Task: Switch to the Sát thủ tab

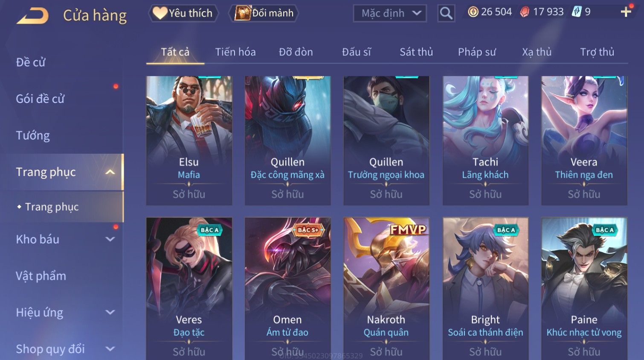Action: (x=416, y=52)
